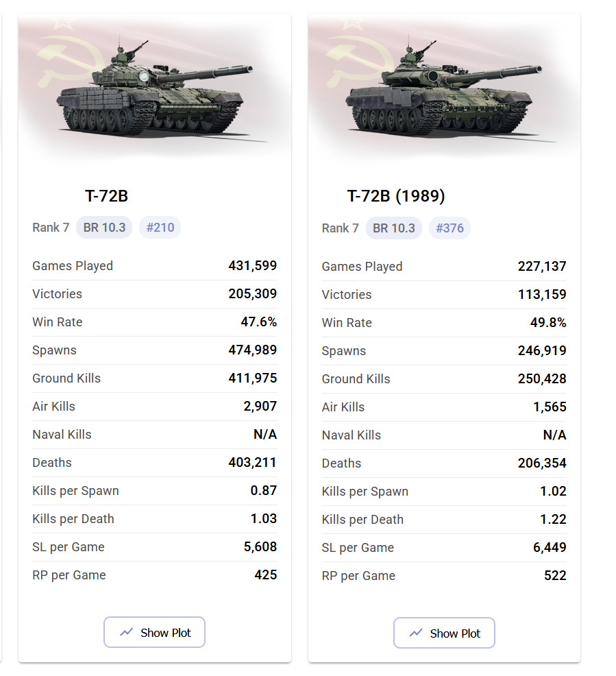
Task: Click the T-72B vehicle title
Action: coord(106,196)
